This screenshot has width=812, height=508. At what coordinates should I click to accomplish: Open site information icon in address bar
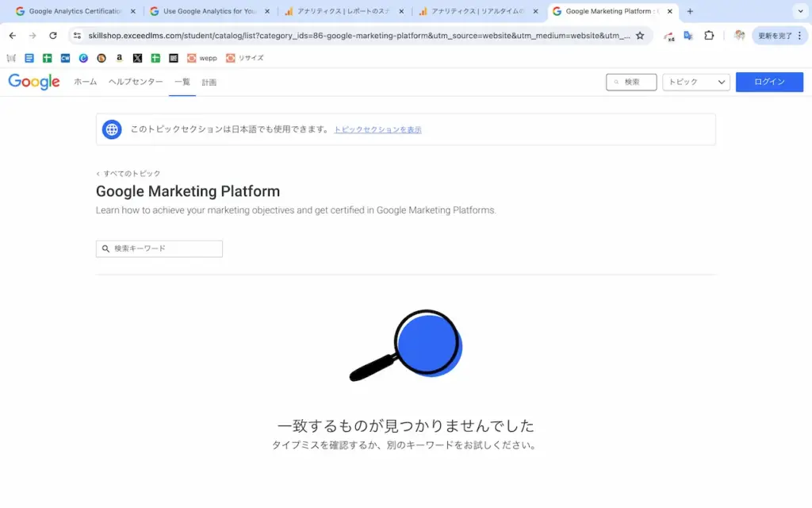click(77, 36)
